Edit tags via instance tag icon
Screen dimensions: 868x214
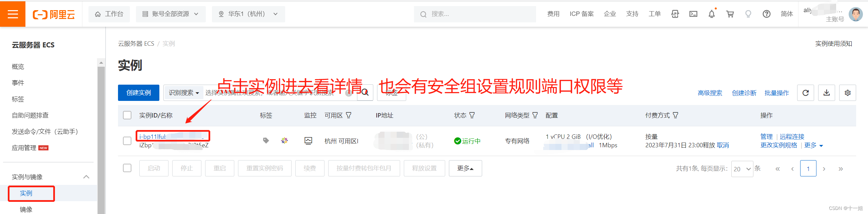(266, 140)
